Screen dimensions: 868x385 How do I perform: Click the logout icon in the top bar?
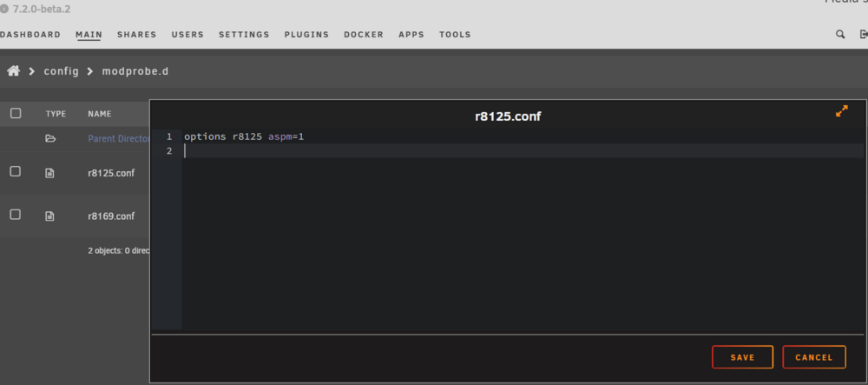point(864,35)
